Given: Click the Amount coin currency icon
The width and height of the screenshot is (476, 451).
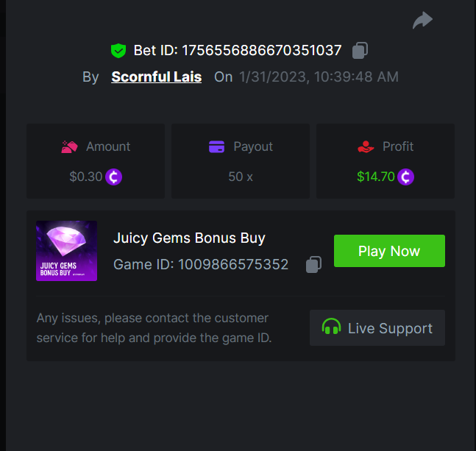Looking at the screenshot, I should click(x=113, y=177).
